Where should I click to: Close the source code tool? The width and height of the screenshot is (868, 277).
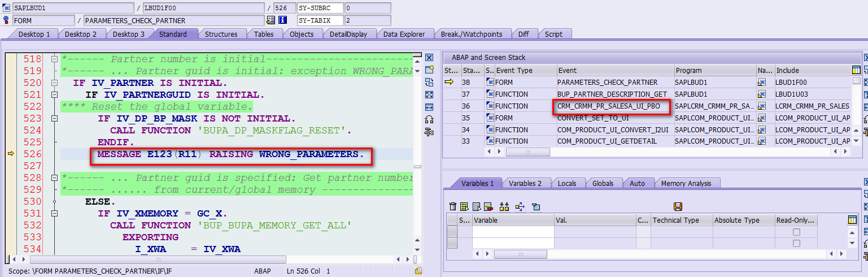pos(429,58)
